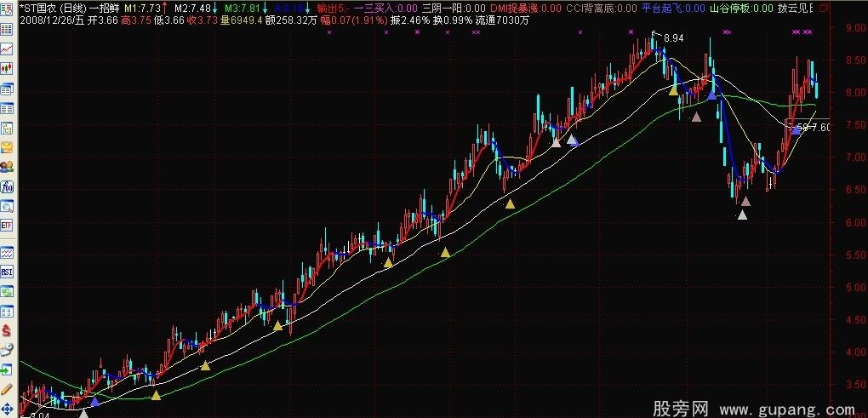Viewport: 868px width, 418px height.
Task: Select the M2:7.48 moving average label
Action: [x=192, y=9]
